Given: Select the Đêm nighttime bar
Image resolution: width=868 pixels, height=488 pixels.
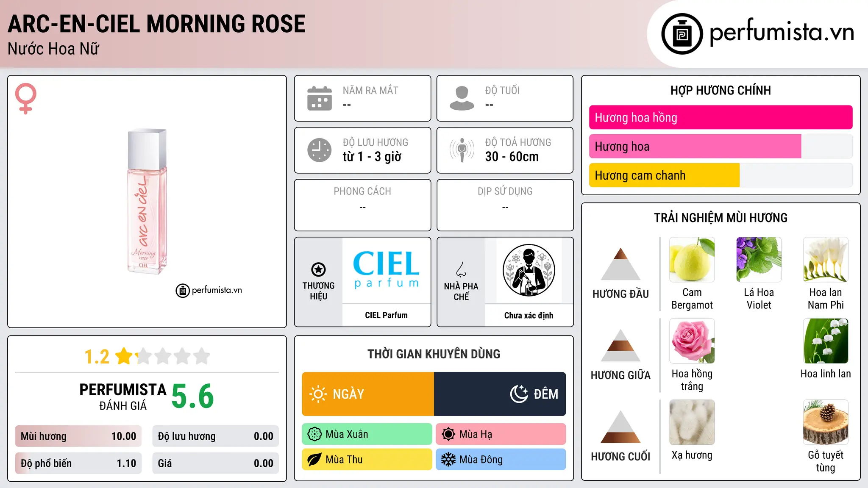Looking at the screenshot, I should click(500, 394).
